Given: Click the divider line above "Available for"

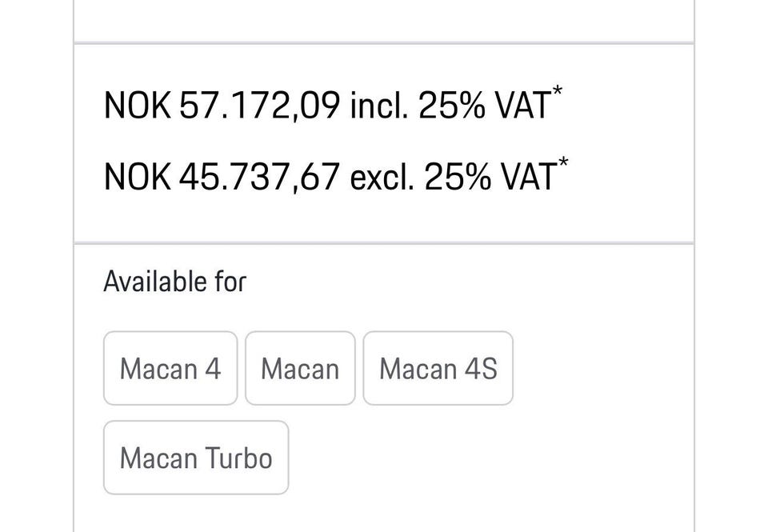Looking at the screenshot, I should point(384,242).
